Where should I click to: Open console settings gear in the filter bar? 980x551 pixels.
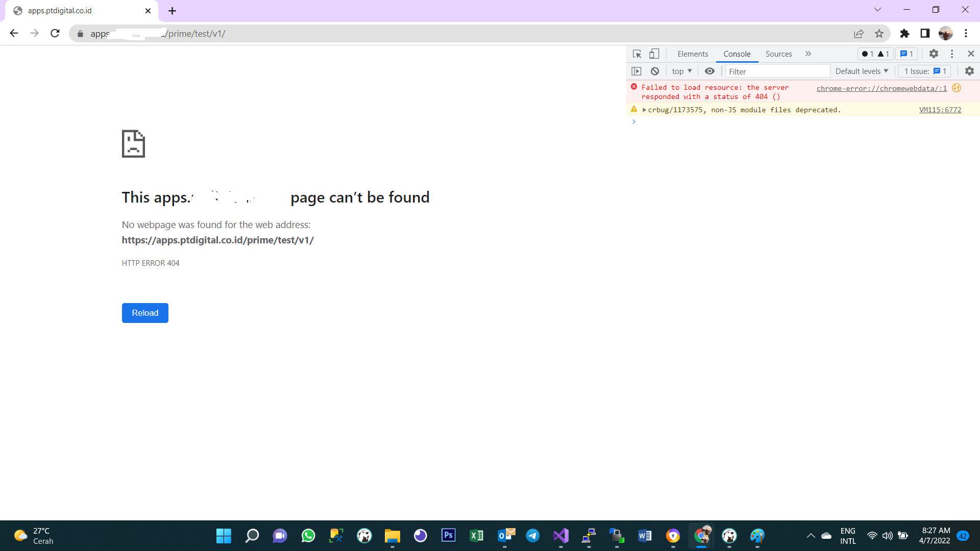tap(969, 71)
